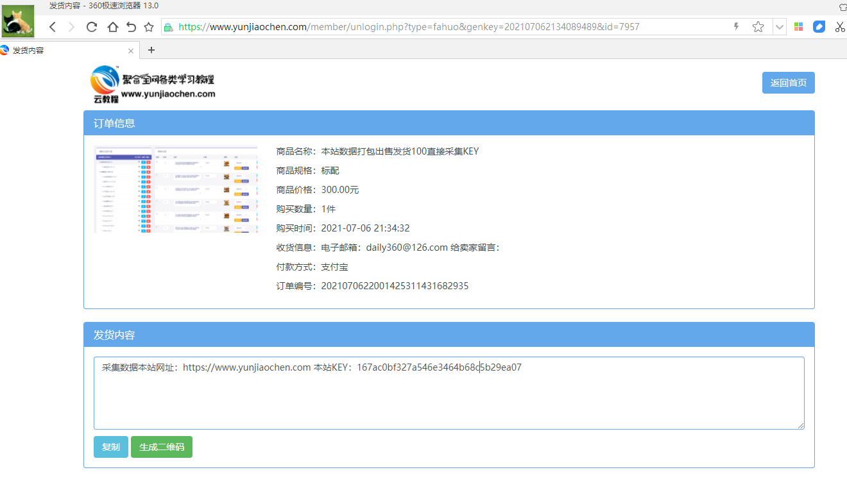Expand the address bar dropdown arrow
Viewport: 847px width, 504px height.
(x=779, y=27)
